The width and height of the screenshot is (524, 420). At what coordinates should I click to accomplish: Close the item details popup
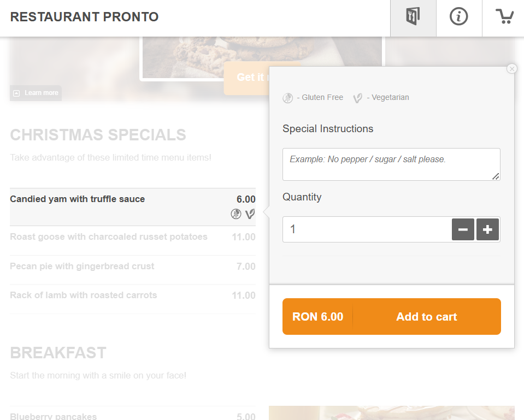pos(511,69)
